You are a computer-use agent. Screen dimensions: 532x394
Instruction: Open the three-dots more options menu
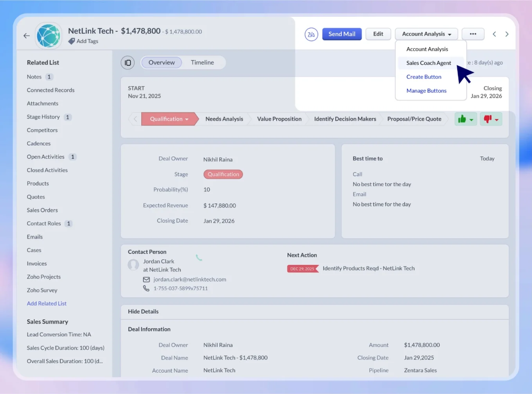click(473, 34)
